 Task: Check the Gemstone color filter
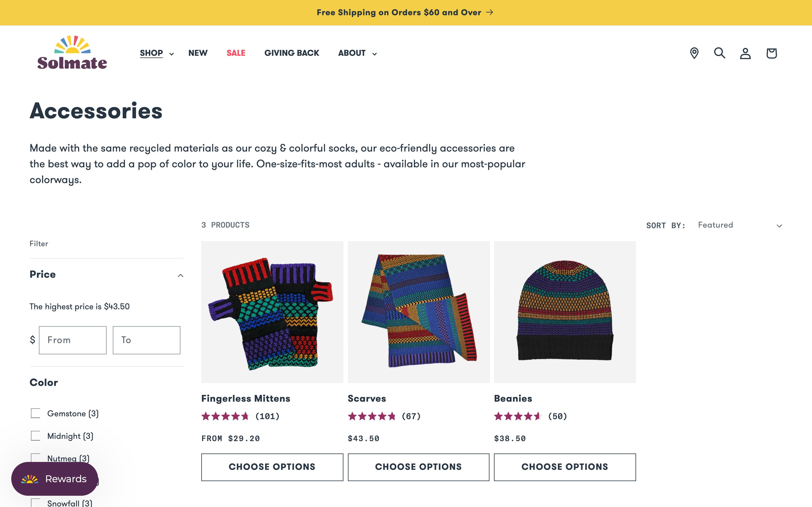click(35, 413)
